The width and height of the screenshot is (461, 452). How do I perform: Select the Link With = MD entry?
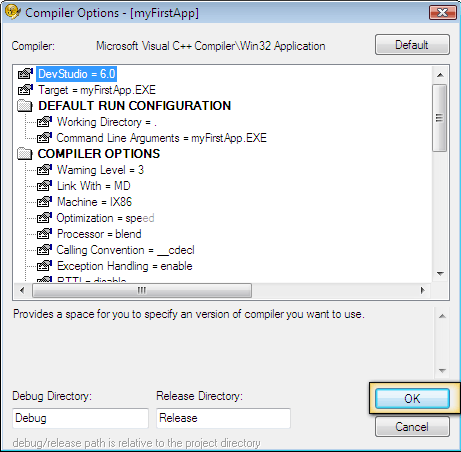(94, 186)
